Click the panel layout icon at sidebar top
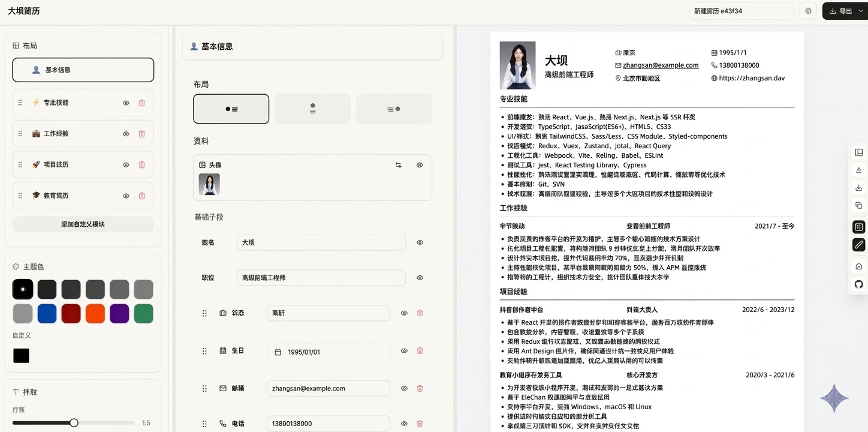 coord(858,152)
